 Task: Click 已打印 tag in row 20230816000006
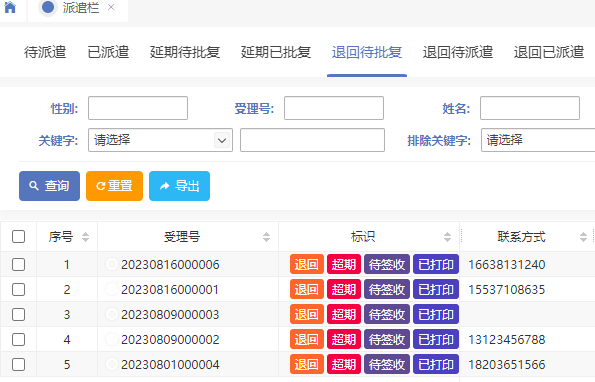click(x=436, y=264)
